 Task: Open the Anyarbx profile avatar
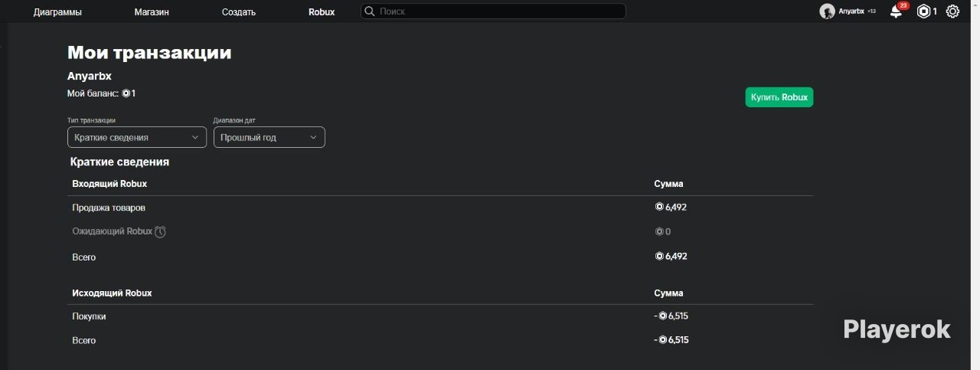827,11
